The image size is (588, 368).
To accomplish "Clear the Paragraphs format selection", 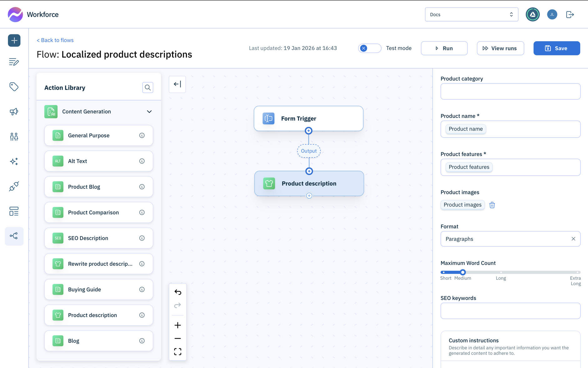I will click(573, 239).
